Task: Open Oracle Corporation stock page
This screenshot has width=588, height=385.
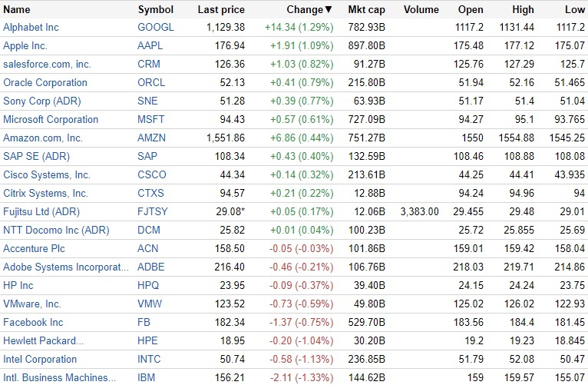Action: 45,83
